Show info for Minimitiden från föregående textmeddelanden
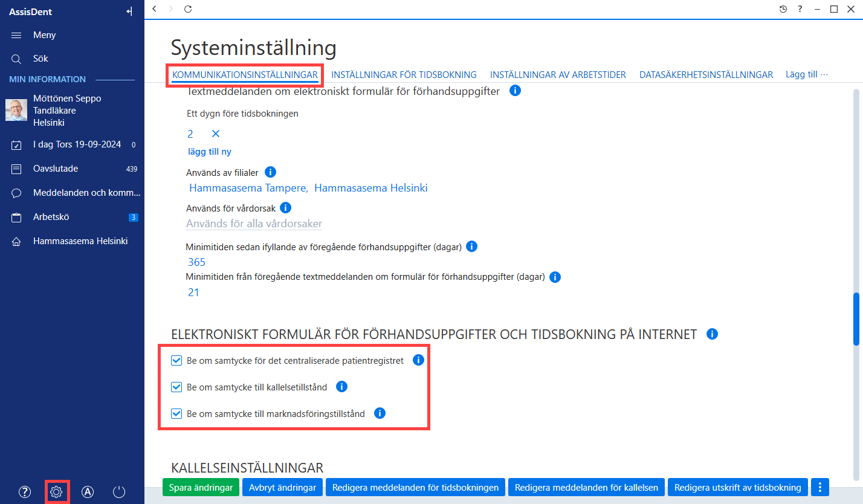This screenshot has height=504, width=863. (x=555, y=277)
